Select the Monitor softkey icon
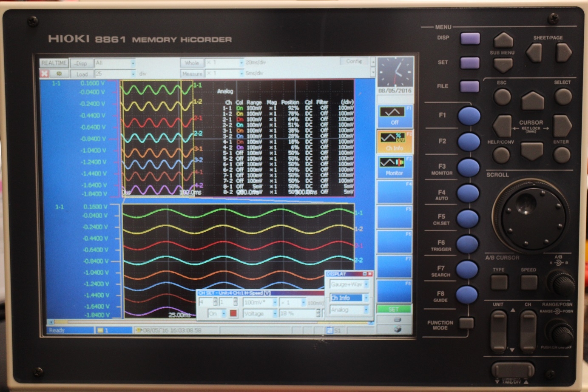Screen dimensions: 588x392 click(x=395, y=166)
